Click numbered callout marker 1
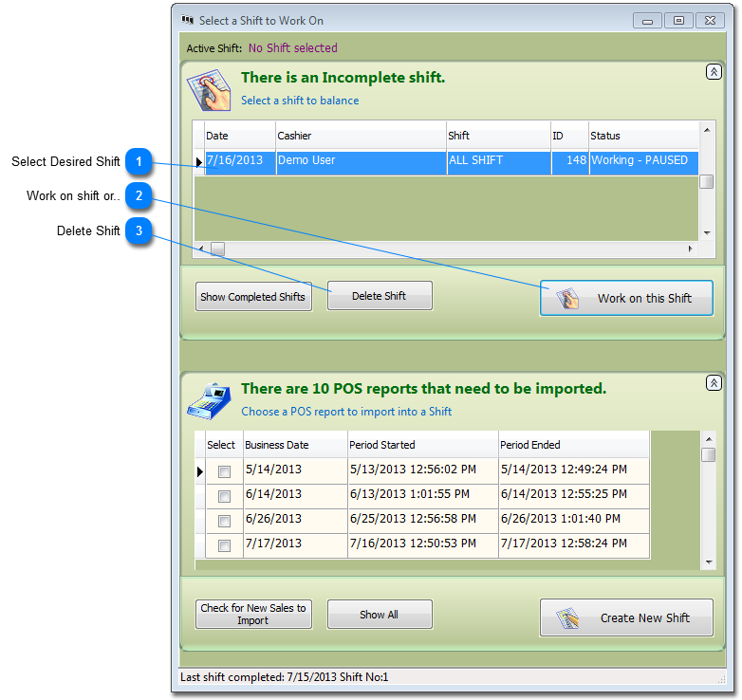This screenshot has width=742, height=700. (139, 162)
